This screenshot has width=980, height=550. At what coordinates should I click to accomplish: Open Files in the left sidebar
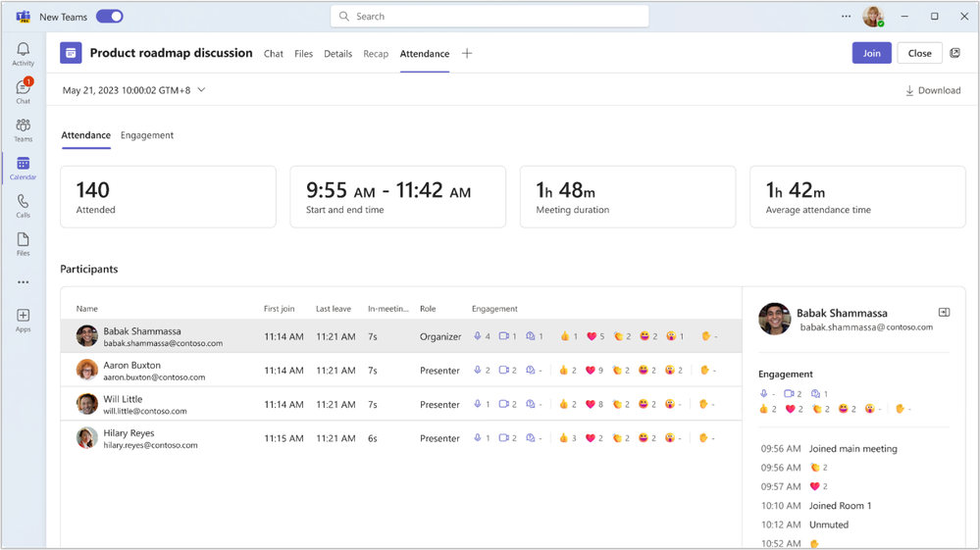click(24, 244)
